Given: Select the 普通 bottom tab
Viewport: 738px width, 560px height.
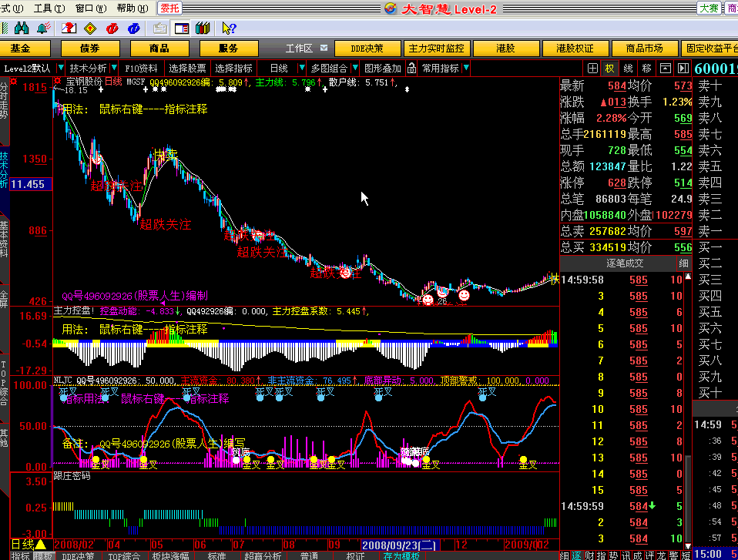Looking at the screenshot, I should (x=309, y=556).
